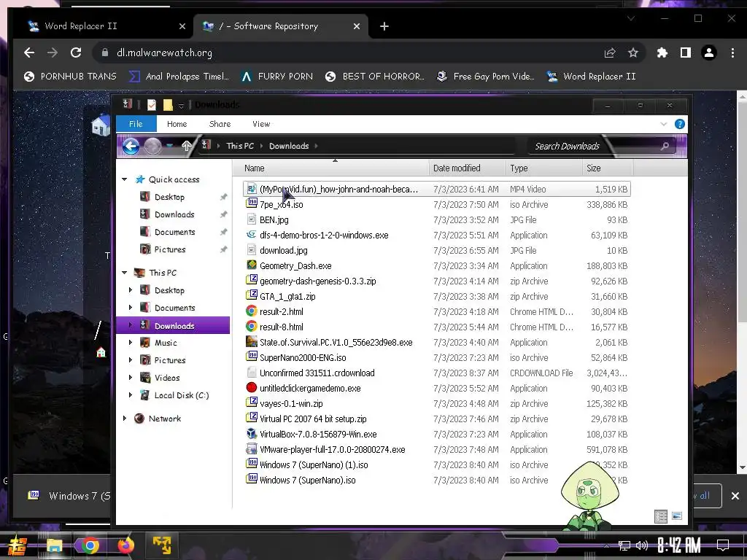
Task: Open the Share ribbon tab
Action: tap(220, 124)
